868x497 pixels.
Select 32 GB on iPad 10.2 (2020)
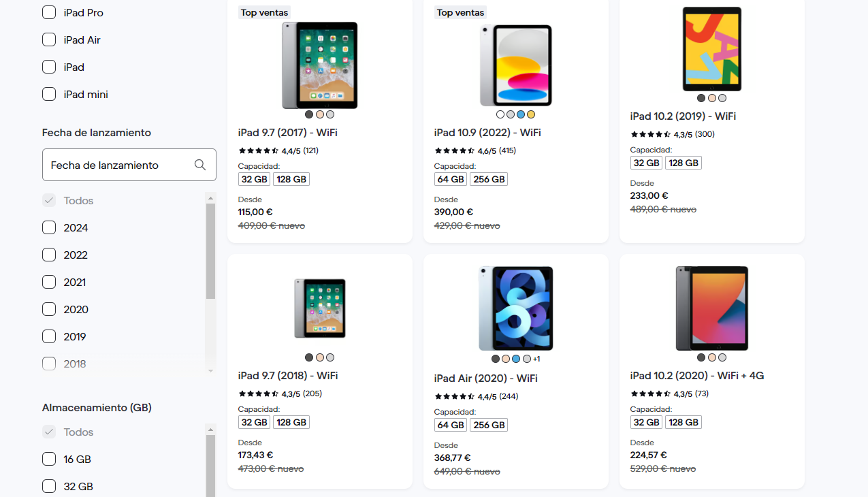coord(646,421)
